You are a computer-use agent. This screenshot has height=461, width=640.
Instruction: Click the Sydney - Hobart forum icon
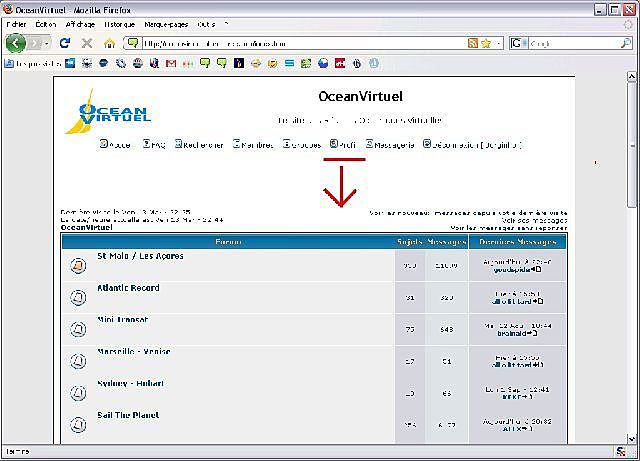point(78,393)
